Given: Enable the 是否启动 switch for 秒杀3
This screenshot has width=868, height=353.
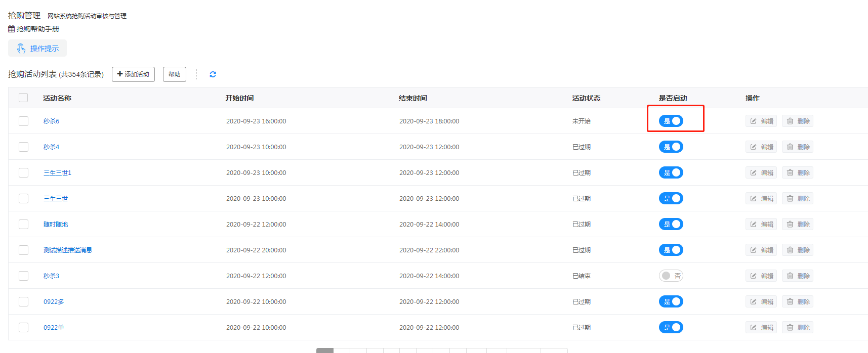Looking at the screenshot, I should coord(671,276).
